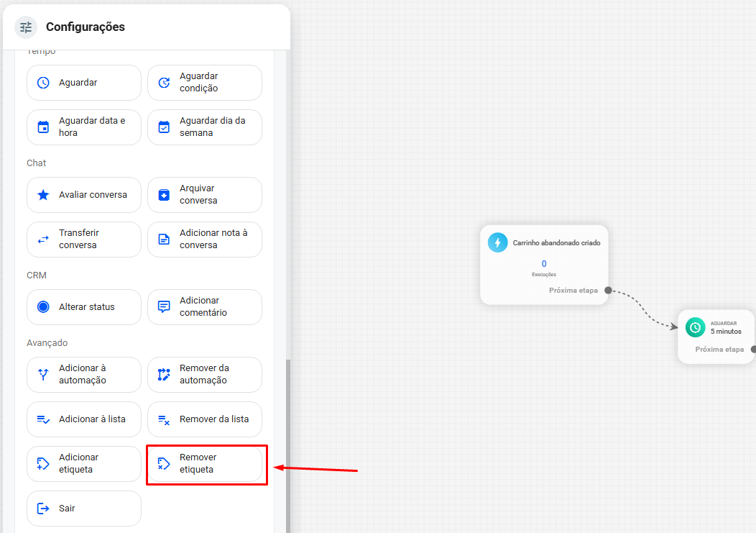Click the Transferir conversa arrows icon

coord(43,239)
